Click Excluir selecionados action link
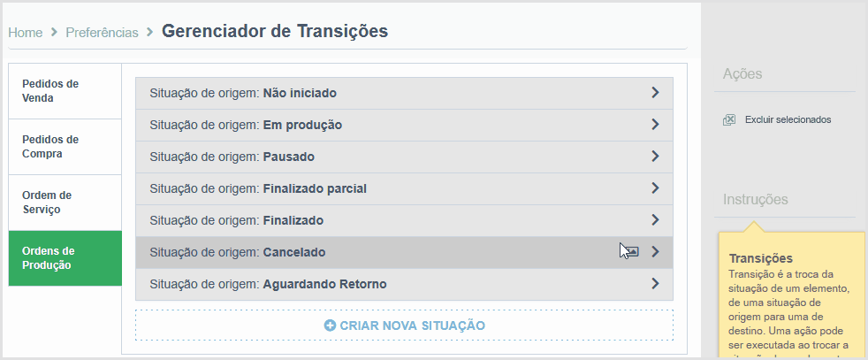 click(x=788, y=119)
